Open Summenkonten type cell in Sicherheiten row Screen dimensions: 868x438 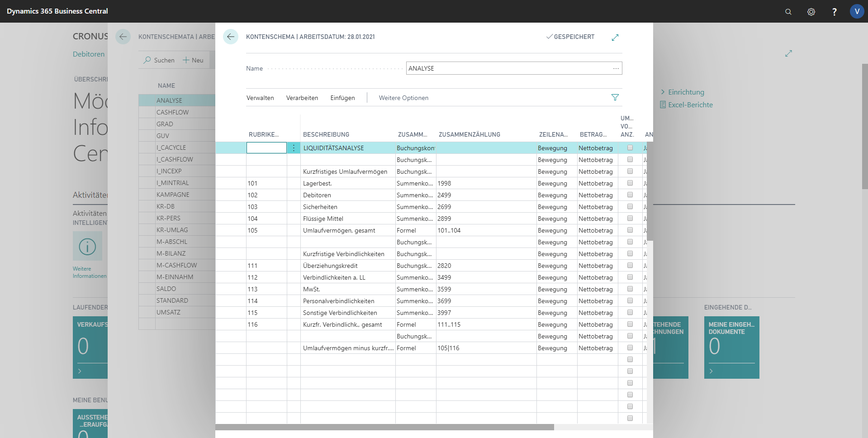416,207
